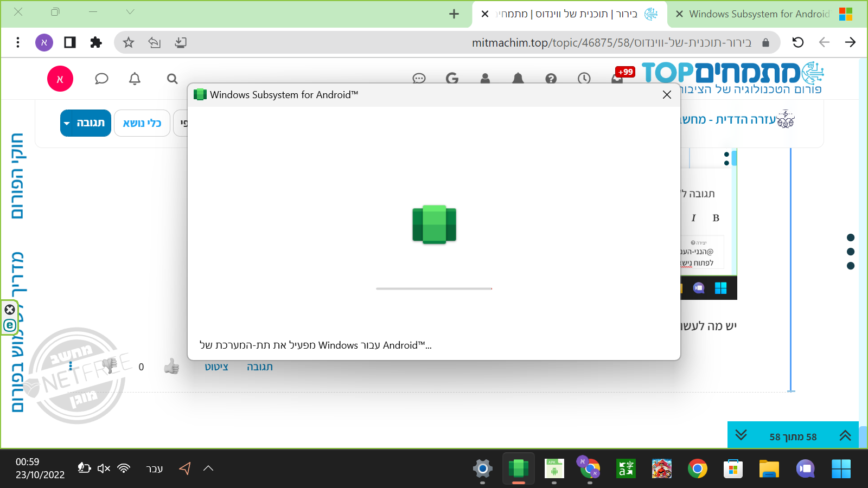Open the unread +99 inbox badge
Image resolution: width=868 pixels, height=488 pixels.
click(x=622, y=75)
